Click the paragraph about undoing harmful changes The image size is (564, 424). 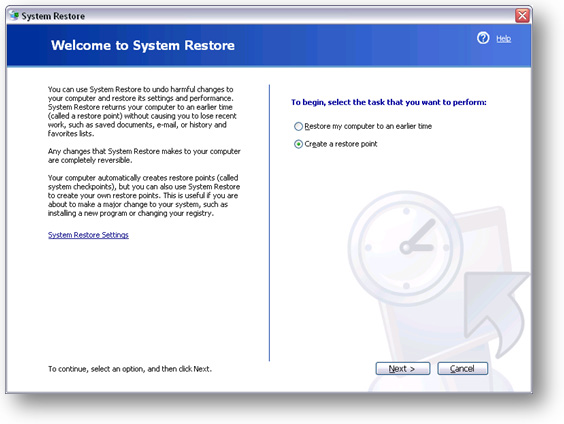point(142,111)
